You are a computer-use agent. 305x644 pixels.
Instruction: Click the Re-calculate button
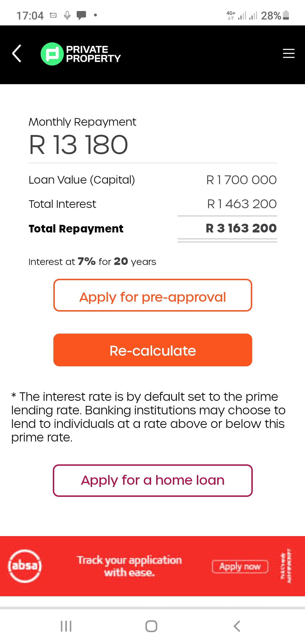click(x=153, y=350)
